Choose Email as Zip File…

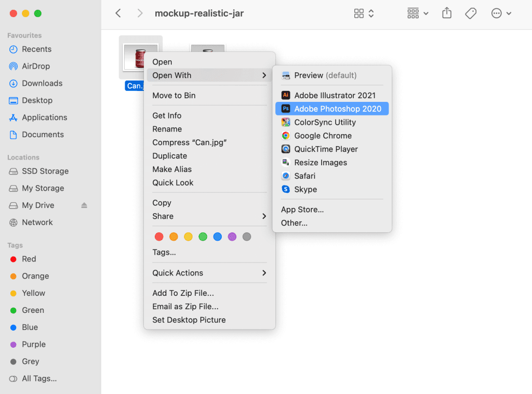pyautogui.click(x=210, y=307)
